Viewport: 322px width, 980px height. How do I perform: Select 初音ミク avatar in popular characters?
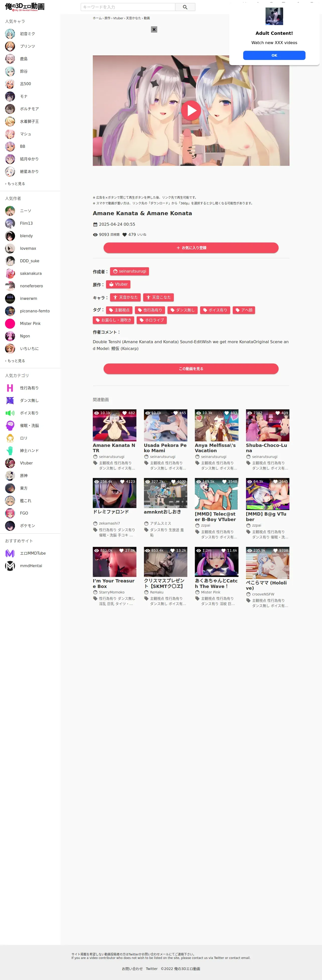(10, 34)
